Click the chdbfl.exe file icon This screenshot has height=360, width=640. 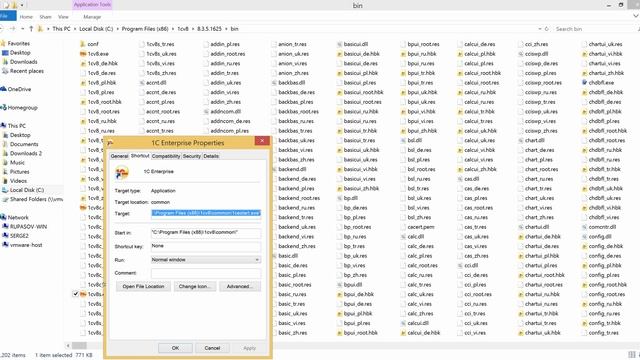pyautogui.click(x=584, y=82)
